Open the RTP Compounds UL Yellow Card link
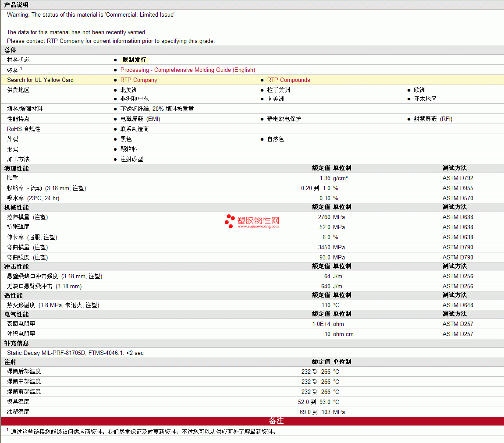Image resolution: width=504 pixels, height=443 pixels. coord(288,80)
